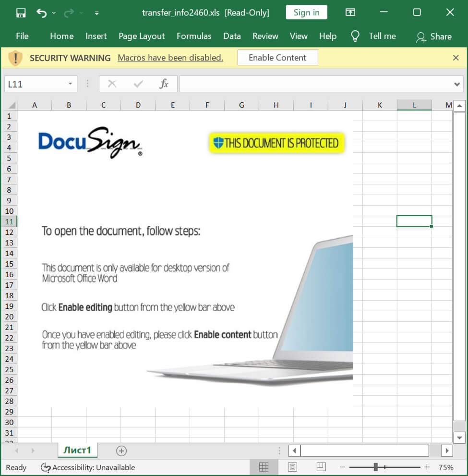Click the Share button
The image size is (468, 476).
[x=434, y=37]
